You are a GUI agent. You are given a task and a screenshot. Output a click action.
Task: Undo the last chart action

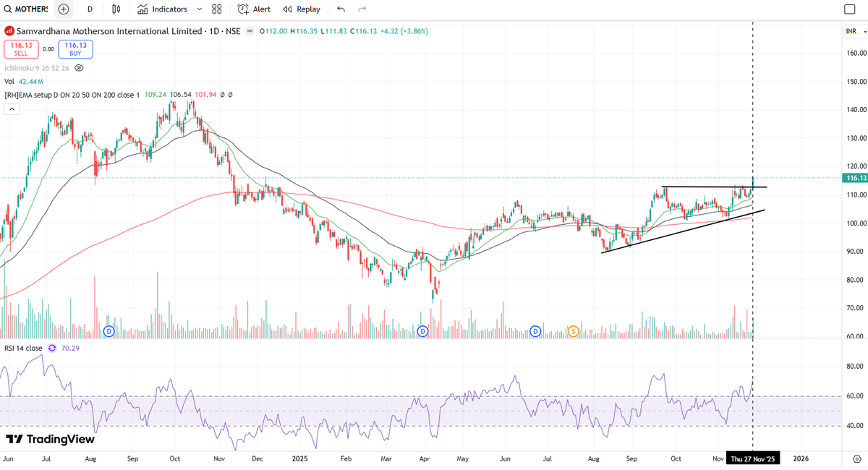coord(341,9)
